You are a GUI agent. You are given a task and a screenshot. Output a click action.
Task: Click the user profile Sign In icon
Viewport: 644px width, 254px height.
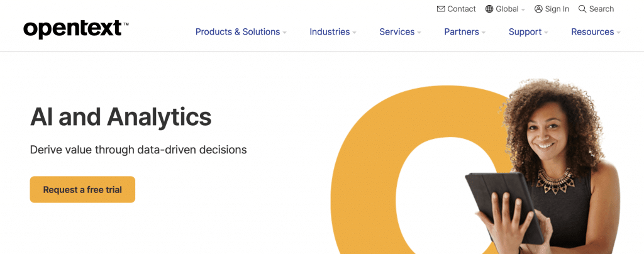538,9
